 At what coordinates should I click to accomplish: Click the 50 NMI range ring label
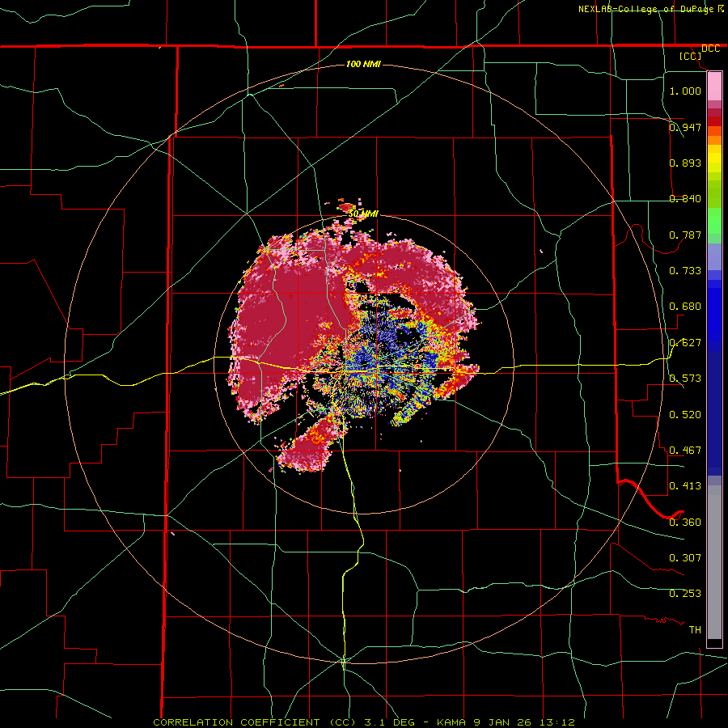363,214
